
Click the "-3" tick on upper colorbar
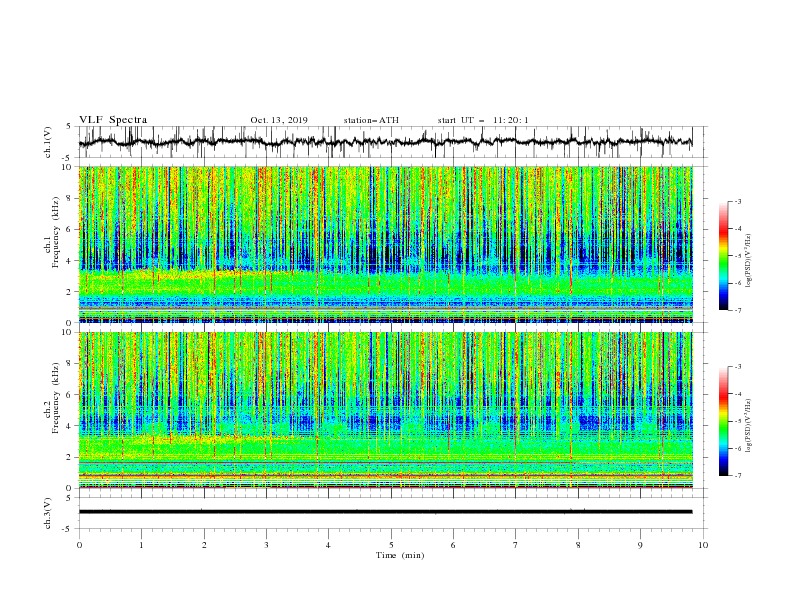(x=738, y=201)
